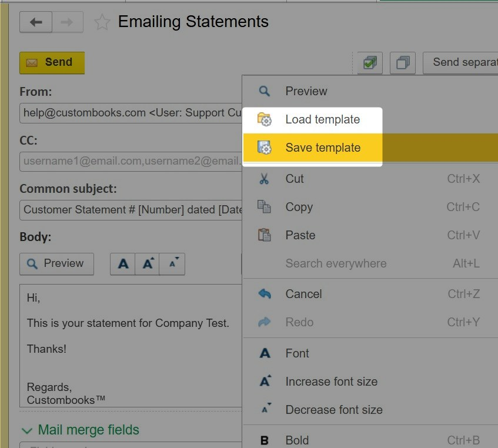Click the decrease font size toolbar icon

pos(172,264)
